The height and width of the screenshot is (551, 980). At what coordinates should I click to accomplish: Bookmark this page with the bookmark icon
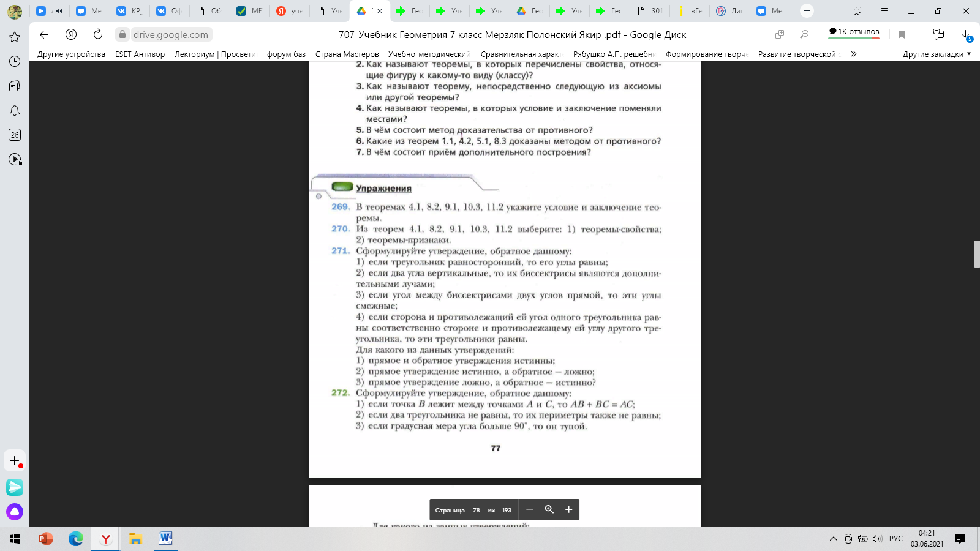point(902,34)
